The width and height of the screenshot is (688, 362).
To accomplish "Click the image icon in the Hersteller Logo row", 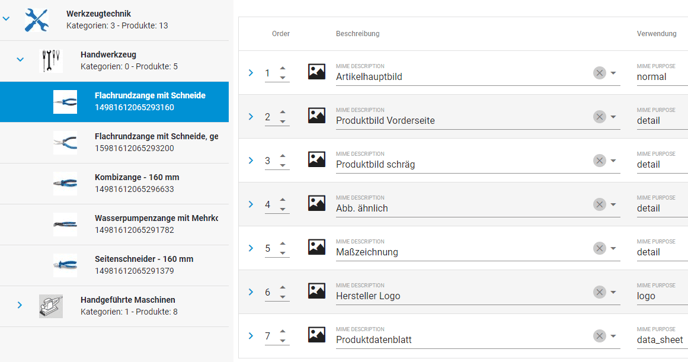I will coord(316,291).
